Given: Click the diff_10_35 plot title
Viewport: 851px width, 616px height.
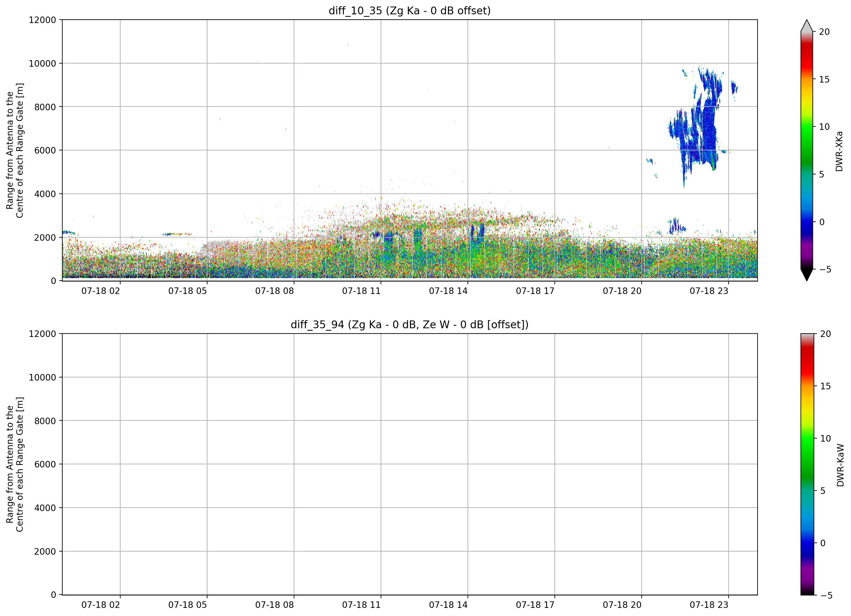Looking at the screenshot, I should (409, 11).
